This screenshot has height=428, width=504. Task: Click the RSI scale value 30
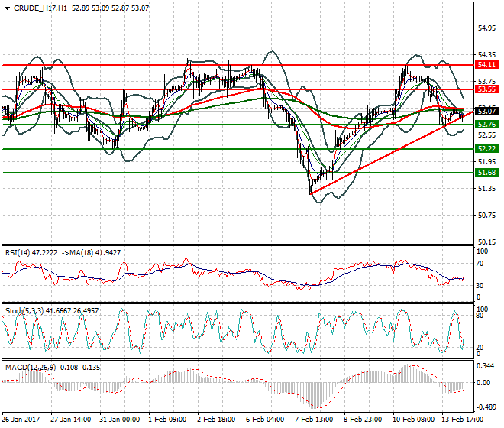pyautogui.click(x=480, y=286)
